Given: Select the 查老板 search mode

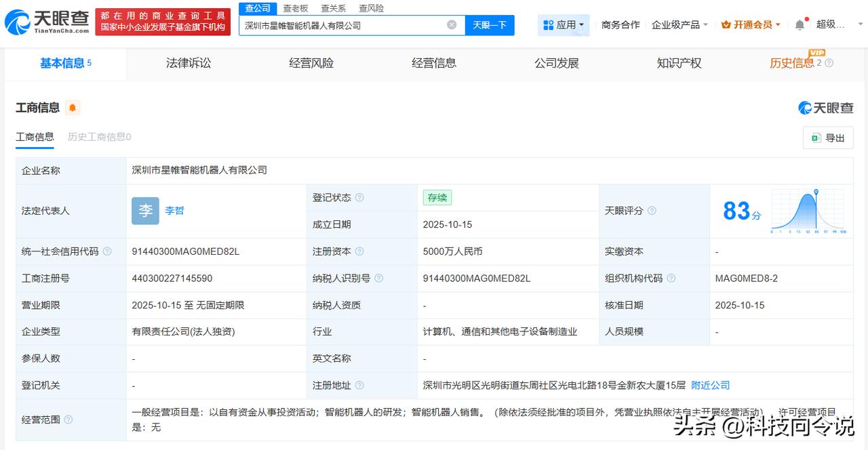Looking at the screenshot, I should point(296,8).
